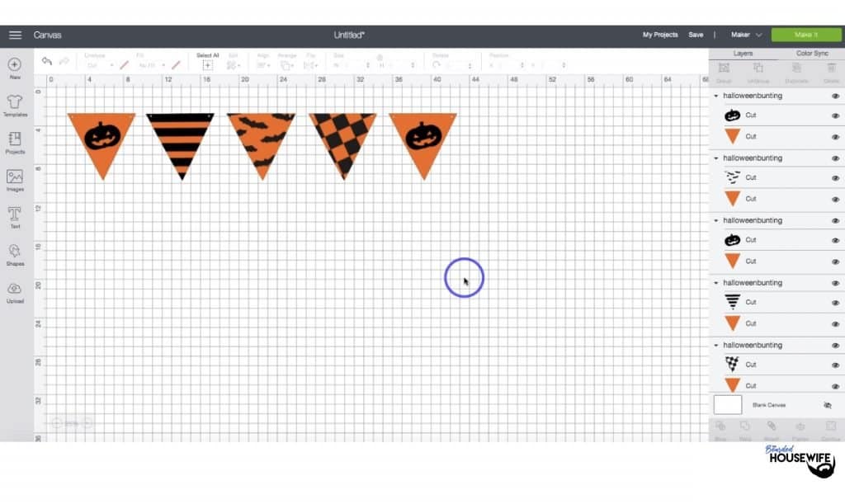Switch to the Color Sync tab

(811, 54)
